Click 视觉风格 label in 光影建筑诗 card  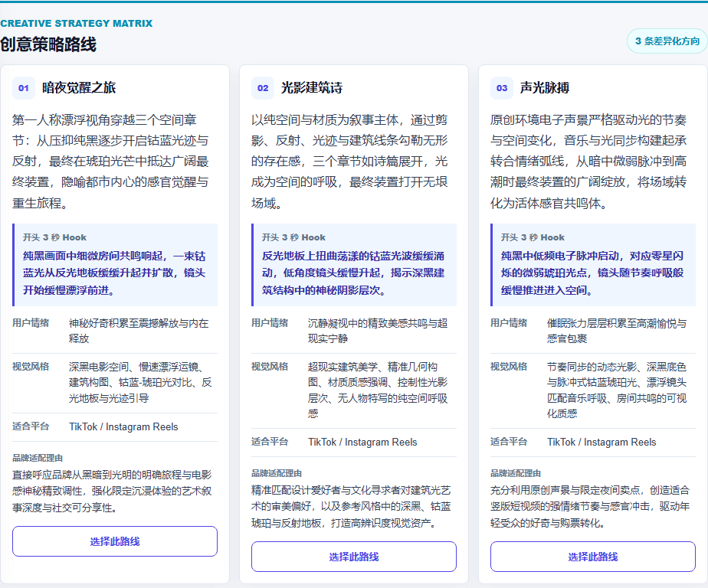[270, 367]
